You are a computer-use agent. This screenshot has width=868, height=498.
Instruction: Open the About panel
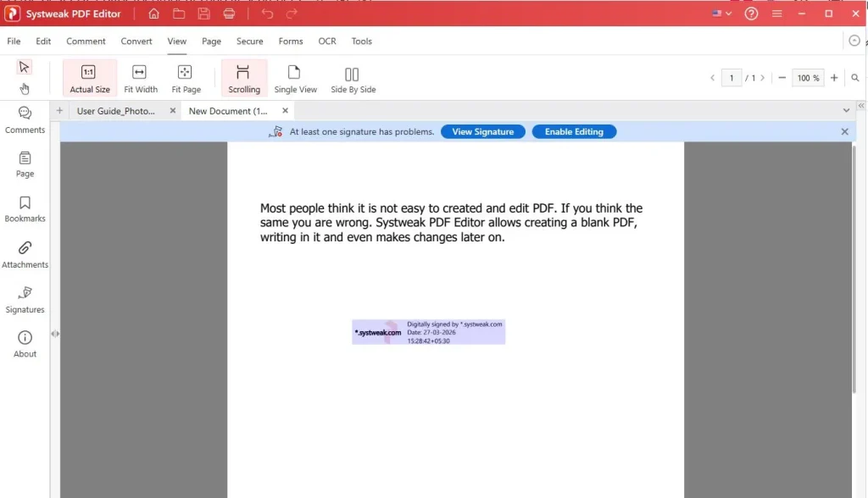coord(25,344)
